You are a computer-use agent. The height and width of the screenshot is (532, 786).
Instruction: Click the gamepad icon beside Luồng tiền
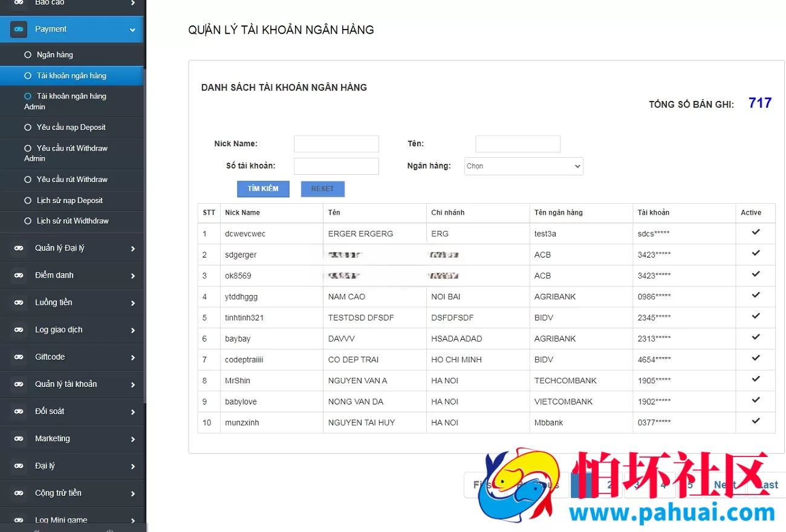tap(19, 303)
